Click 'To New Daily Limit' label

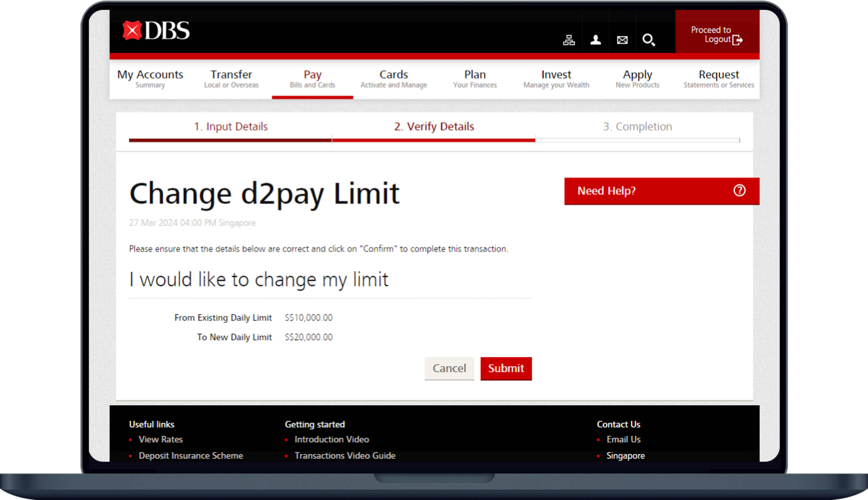point(234,337)
